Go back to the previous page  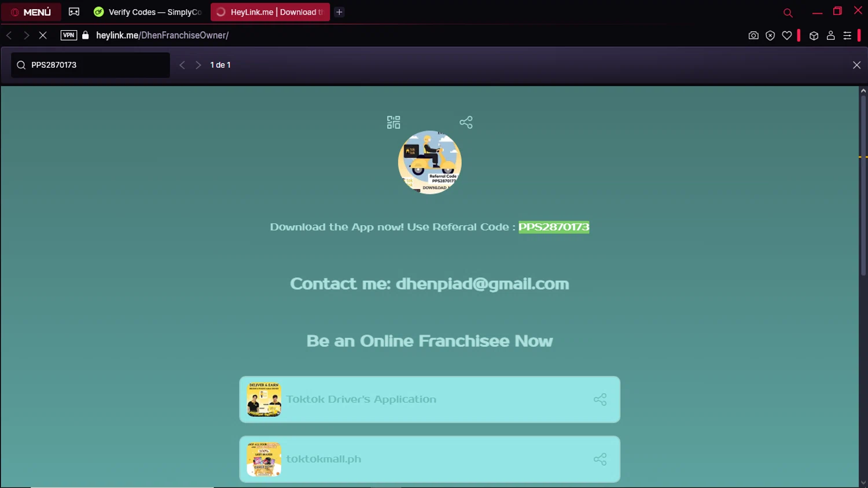(x=9, y=35)
